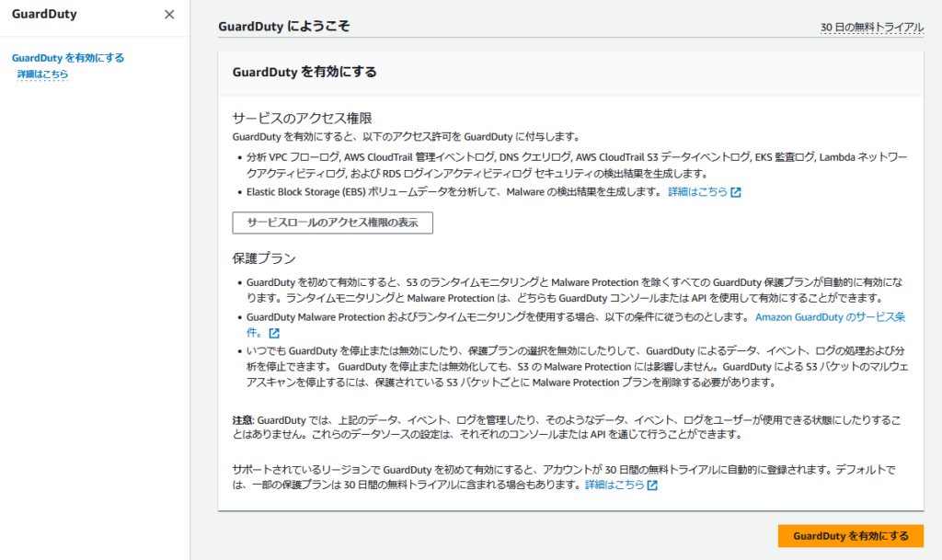This screenshot has width=942, height=560.
Task: Click external link icon after 'サービス条件'
Action: (x=274, y=333)
